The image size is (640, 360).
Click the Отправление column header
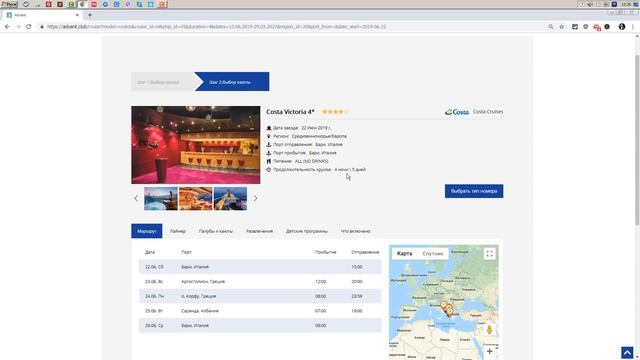(x=365, y=252)
